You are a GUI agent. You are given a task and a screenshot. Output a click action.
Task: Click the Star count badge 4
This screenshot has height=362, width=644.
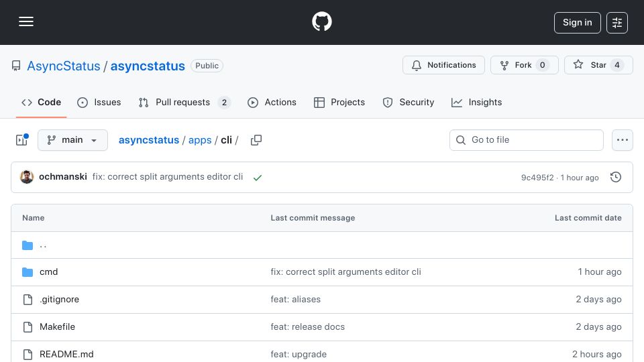[x=617, y=65]
